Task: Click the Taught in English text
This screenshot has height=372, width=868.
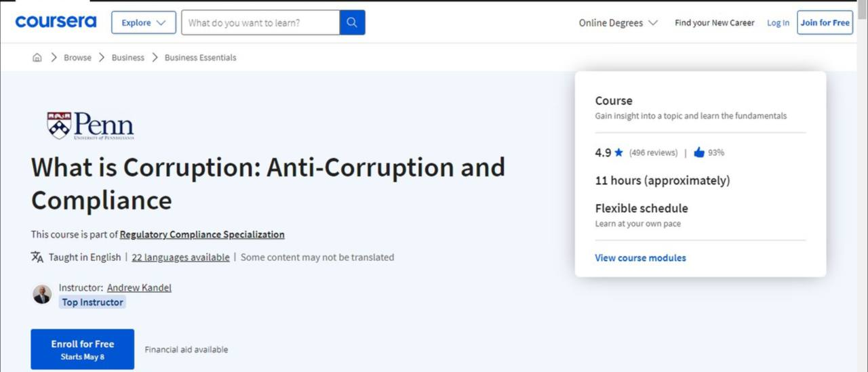Action: pos(85,257)
